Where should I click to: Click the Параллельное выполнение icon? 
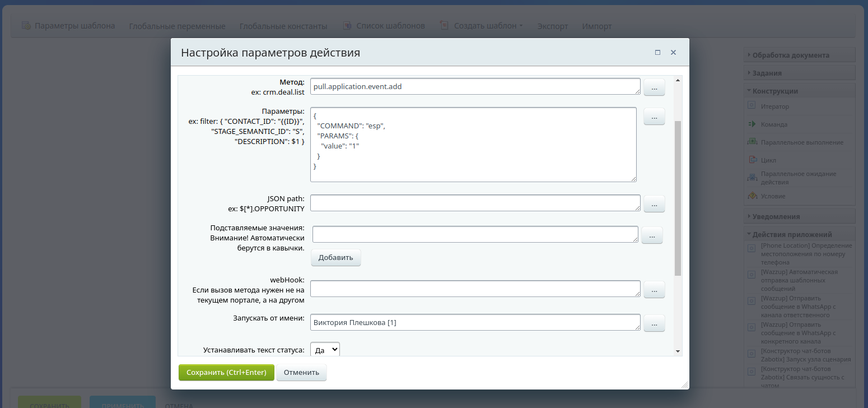(x=752, y=142)
